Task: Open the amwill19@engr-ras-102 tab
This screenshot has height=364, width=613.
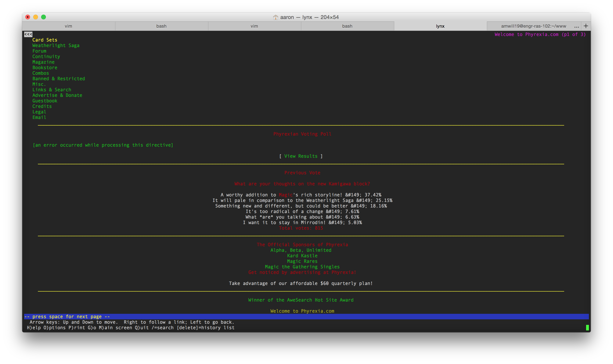Action: pos(534,26)
